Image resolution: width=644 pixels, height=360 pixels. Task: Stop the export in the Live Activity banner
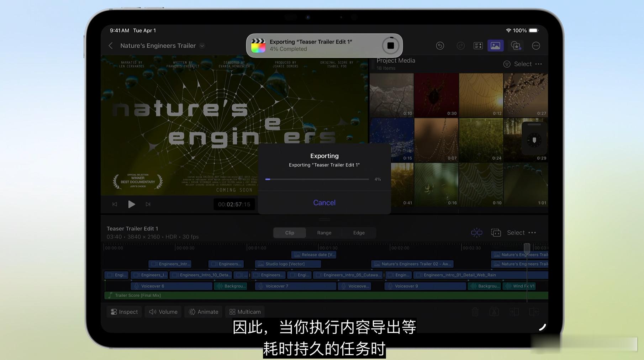[390, 46]
